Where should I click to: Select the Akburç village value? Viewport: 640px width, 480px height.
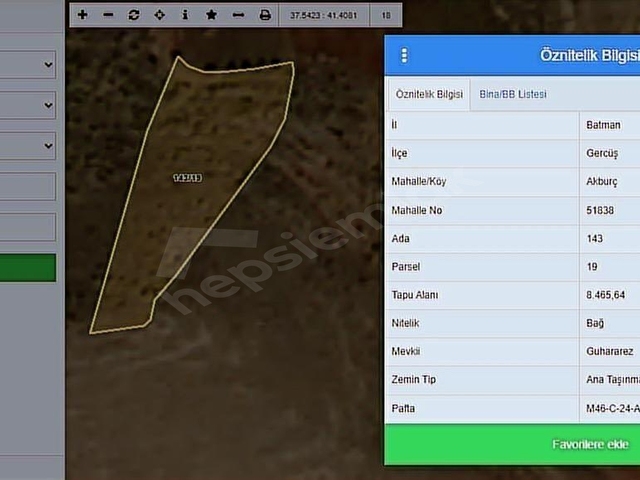(x=602, y=182)
